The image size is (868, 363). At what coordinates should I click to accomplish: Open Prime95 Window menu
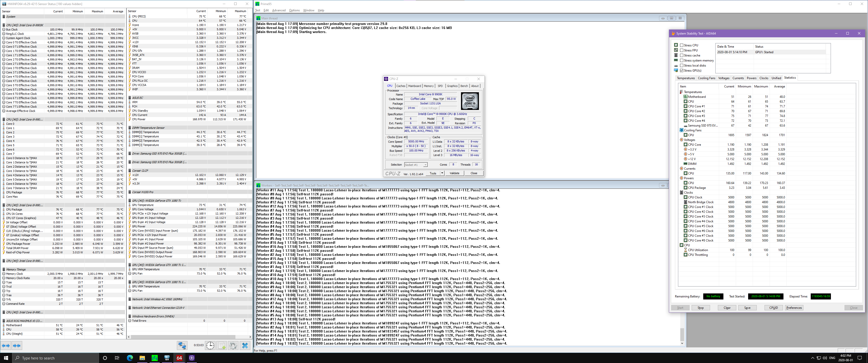[309, 10]
